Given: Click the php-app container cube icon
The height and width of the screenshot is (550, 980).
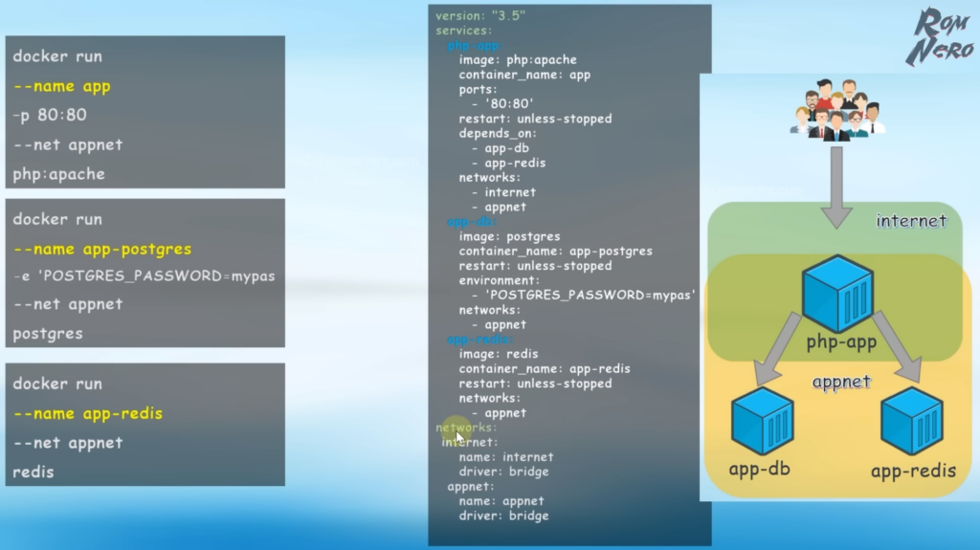Looking at the screenshot, I should (x=838, y=293).
